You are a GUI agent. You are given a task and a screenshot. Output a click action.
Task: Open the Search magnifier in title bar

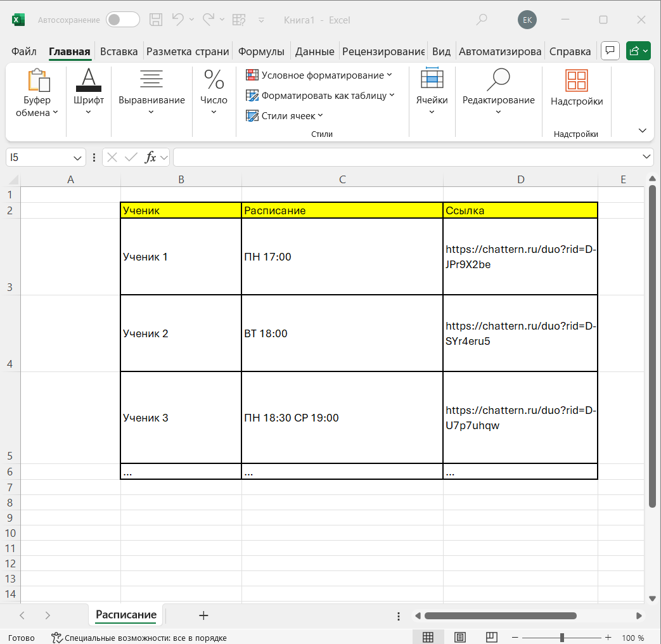click(x=482, y=20)
